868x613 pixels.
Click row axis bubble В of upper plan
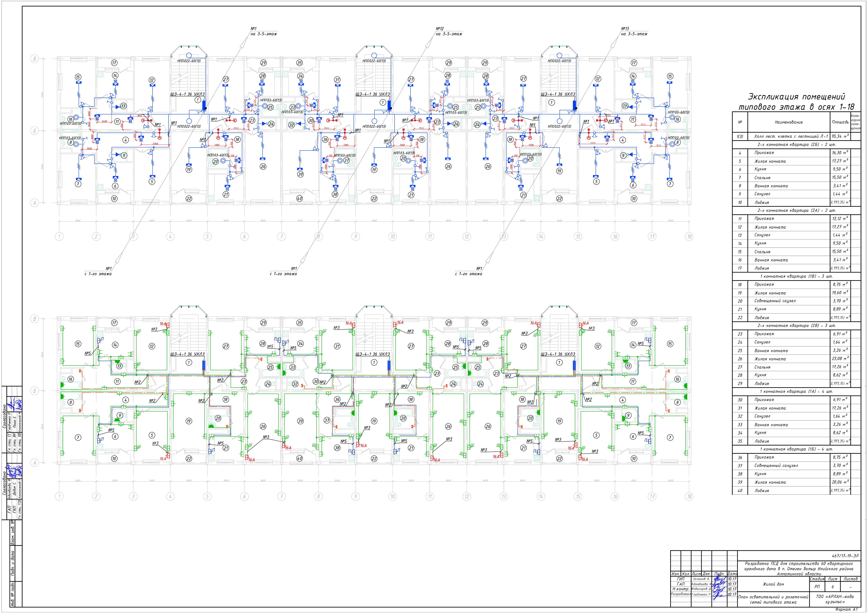click(x=34, y=59)
